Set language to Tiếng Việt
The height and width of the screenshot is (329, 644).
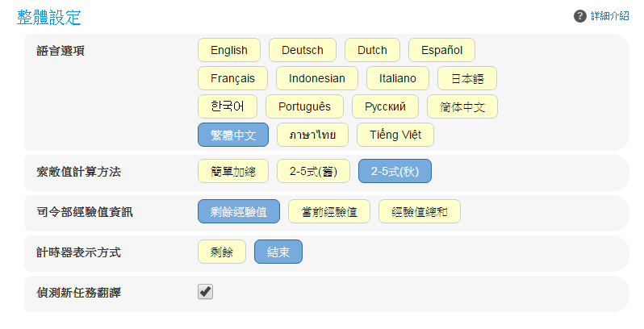click(x=395, y=135)
